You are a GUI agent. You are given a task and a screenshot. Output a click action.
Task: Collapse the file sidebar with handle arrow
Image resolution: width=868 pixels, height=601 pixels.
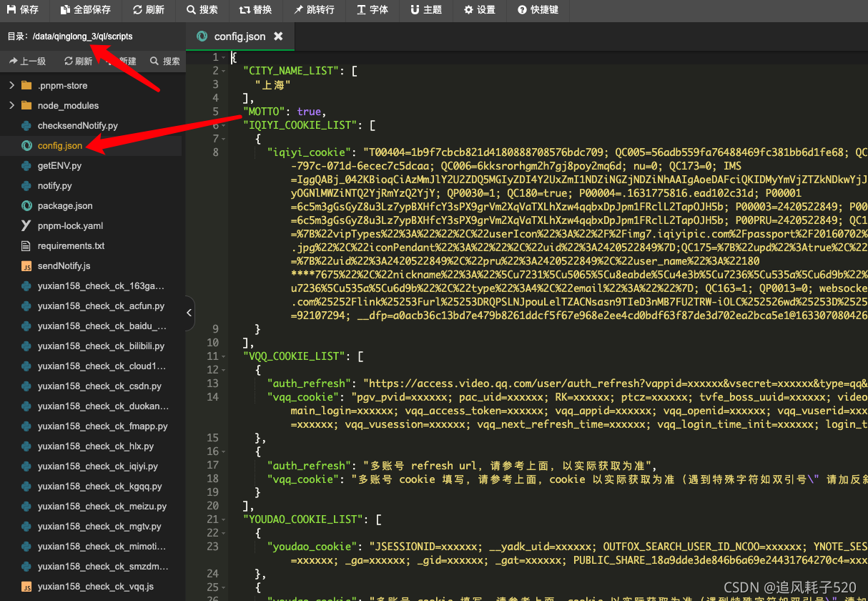pyautogui.click(x=189, y=313)
